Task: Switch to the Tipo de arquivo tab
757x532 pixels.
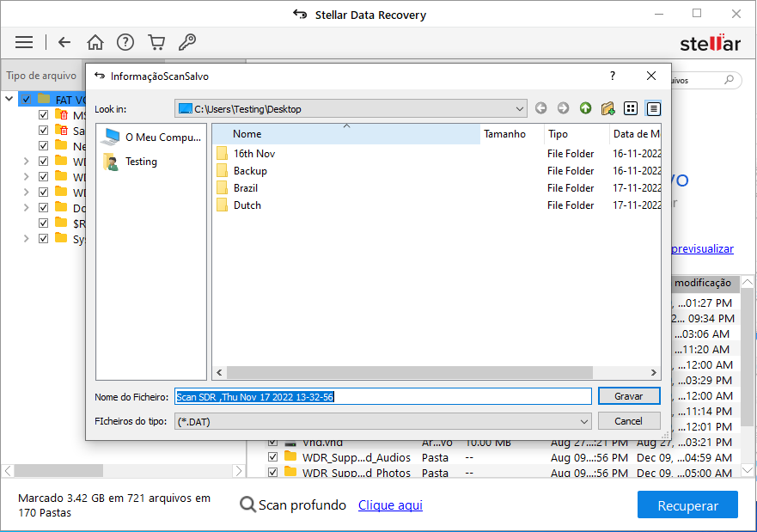Action: coord(41,76)
